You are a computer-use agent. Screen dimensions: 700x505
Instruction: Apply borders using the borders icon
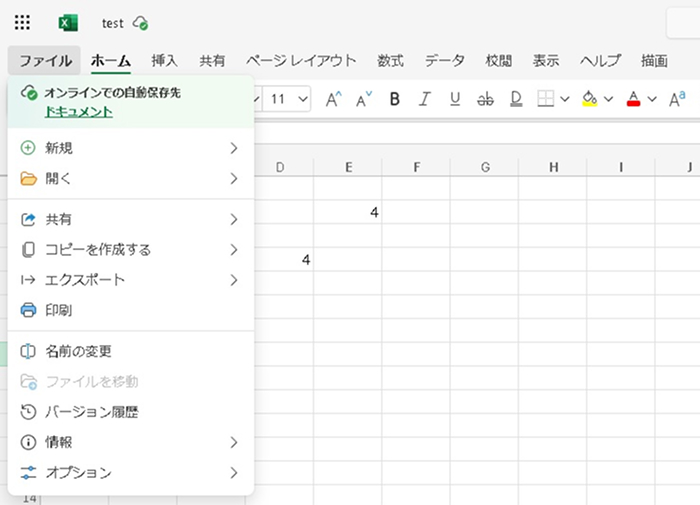[x=546, y=99]
